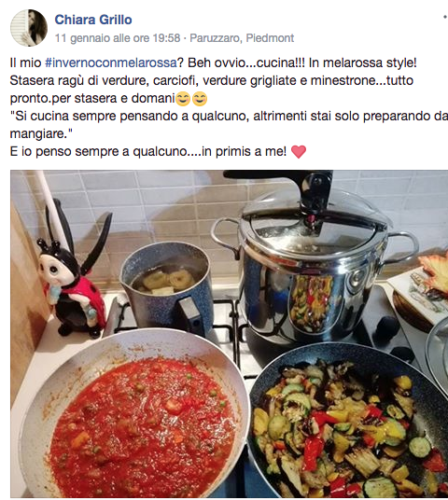The width and height of the screenshot is (448, 500).
Task: Click the black stove knob in the photo
Action: [386, 326]
